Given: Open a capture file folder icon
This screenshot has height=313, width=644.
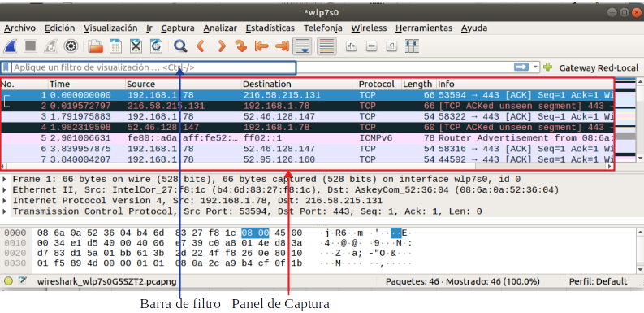Looking at the screenshot, I should click(96, 46).
